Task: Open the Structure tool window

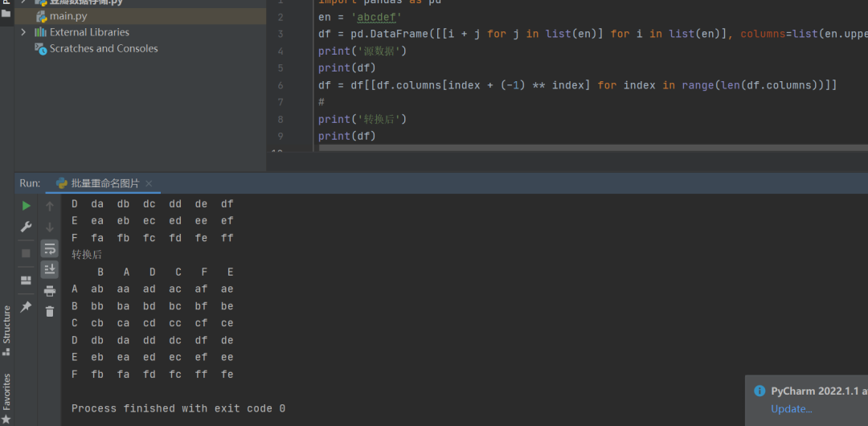Action: [6, 330]
